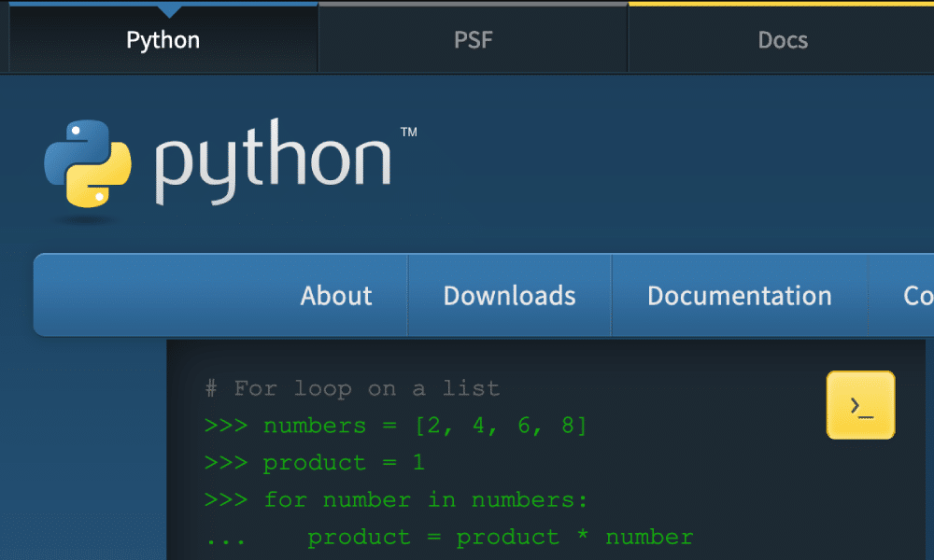Click the comment '# For loop on a list'
The width and height of the screenshot is (934, 560).
[352, 388]
